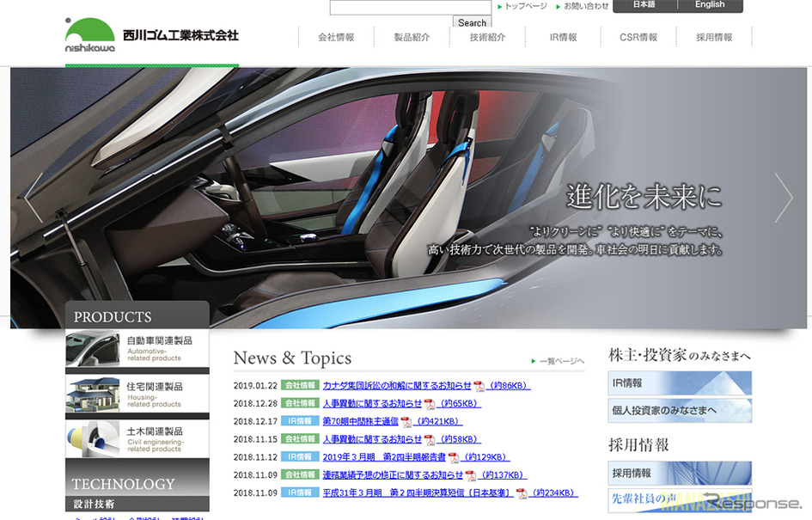Open IR情報 in the main navigation

(563, 37)
